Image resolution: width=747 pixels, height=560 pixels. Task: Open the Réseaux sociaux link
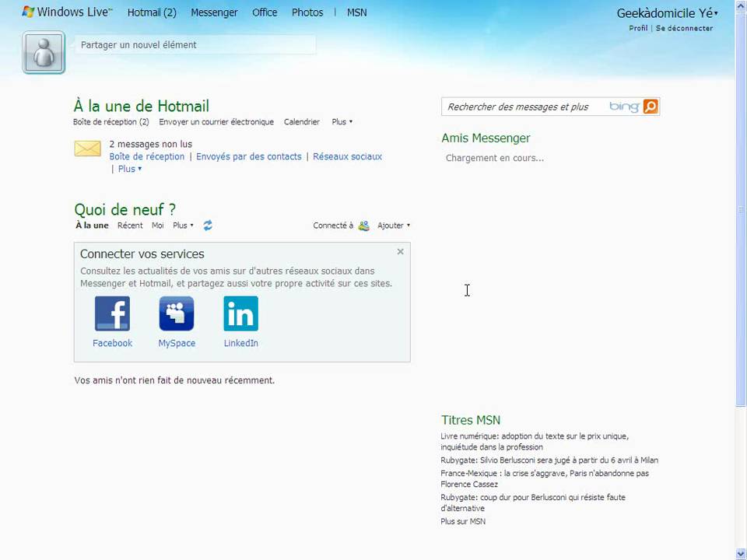coord(347,156)
